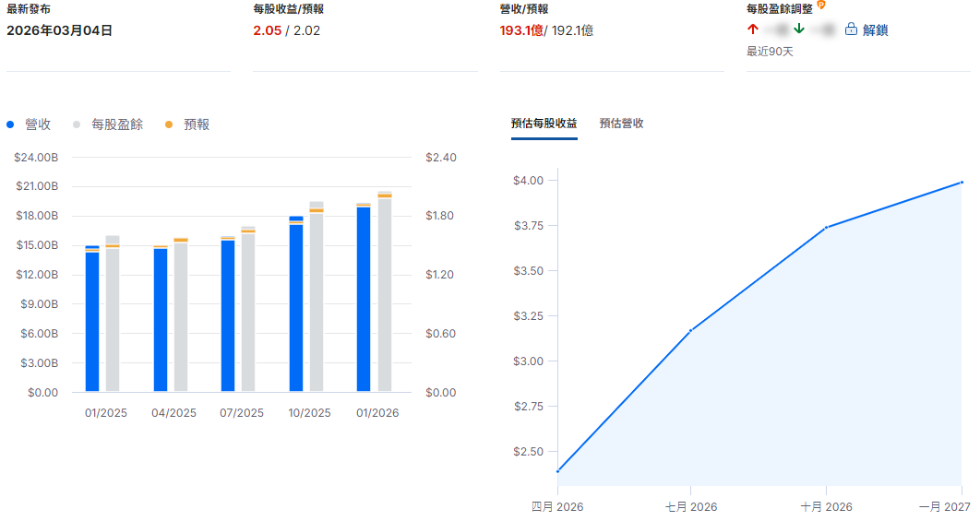
Task: Click the blue revenue bar for 07/2025
Action: tap(228, 314)
